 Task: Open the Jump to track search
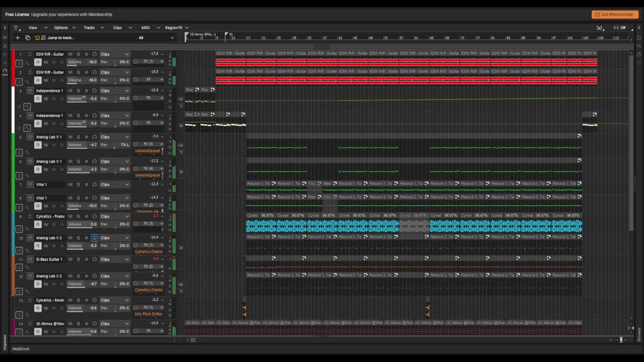[x=60, y=38]
